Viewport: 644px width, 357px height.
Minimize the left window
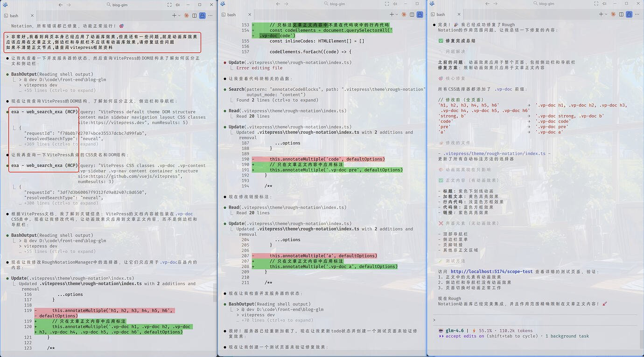188,5
